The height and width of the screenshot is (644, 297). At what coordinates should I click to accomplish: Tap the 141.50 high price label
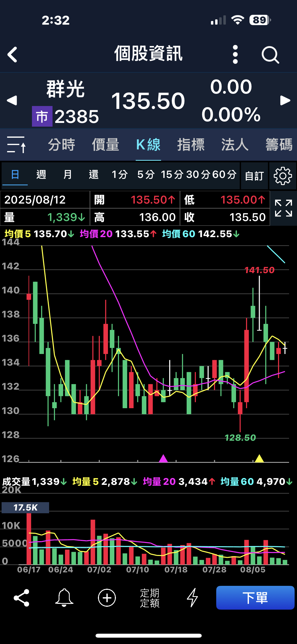pos(260,270)
